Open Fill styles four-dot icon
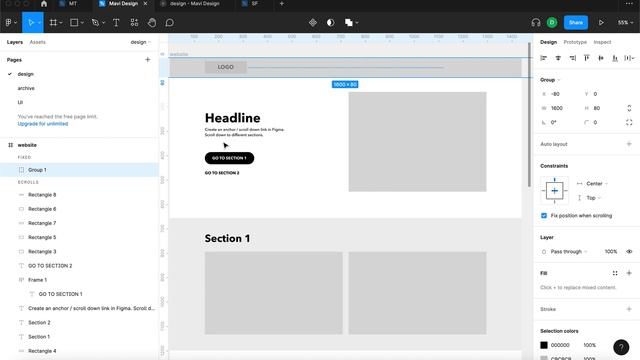The image size is (640, 360). tap(615, 273)
